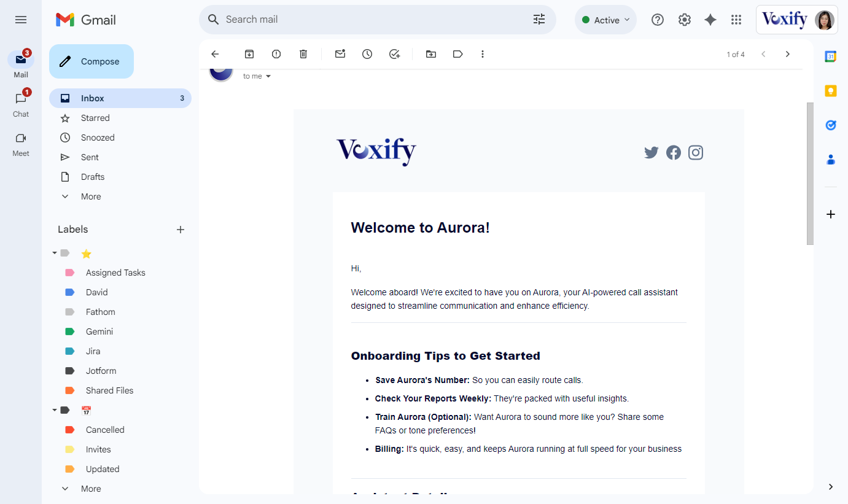Click the Voxify logo in the email
The image size is (848, 504).
pos(376,152)
